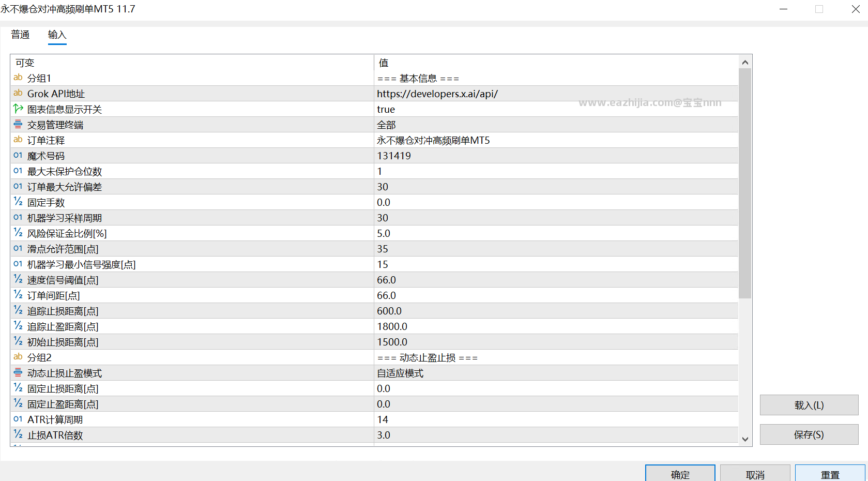
Task: Edit Grok API地址 value https://developers.x.ai/api/
Action: [x=556, y=94]
